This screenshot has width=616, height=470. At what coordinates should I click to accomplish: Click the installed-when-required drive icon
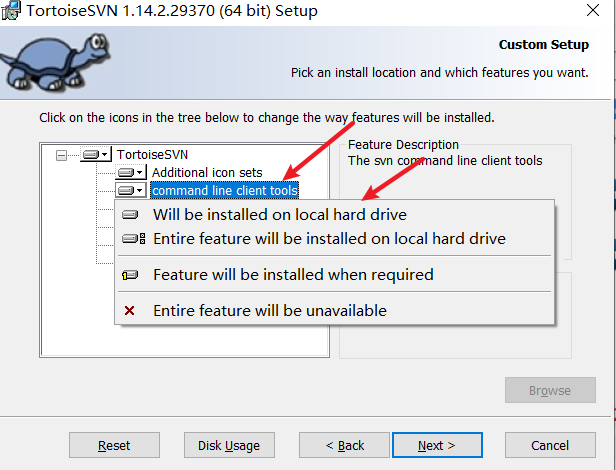click(x=130, y=275)
